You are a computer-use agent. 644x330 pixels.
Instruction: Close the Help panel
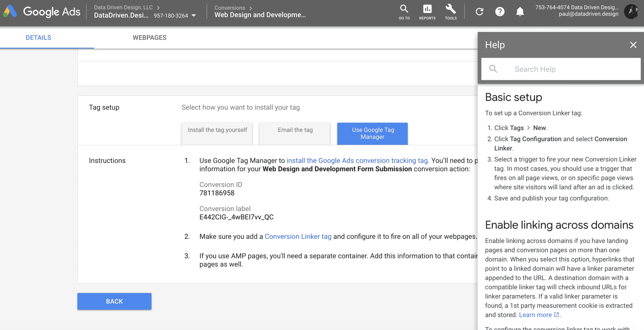[633, 45]
